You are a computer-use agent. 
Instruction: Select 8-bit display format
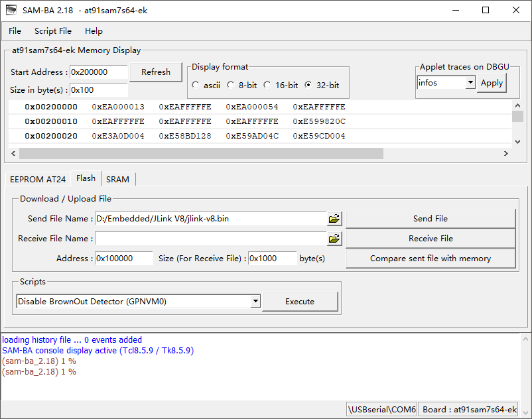point(230,85)
